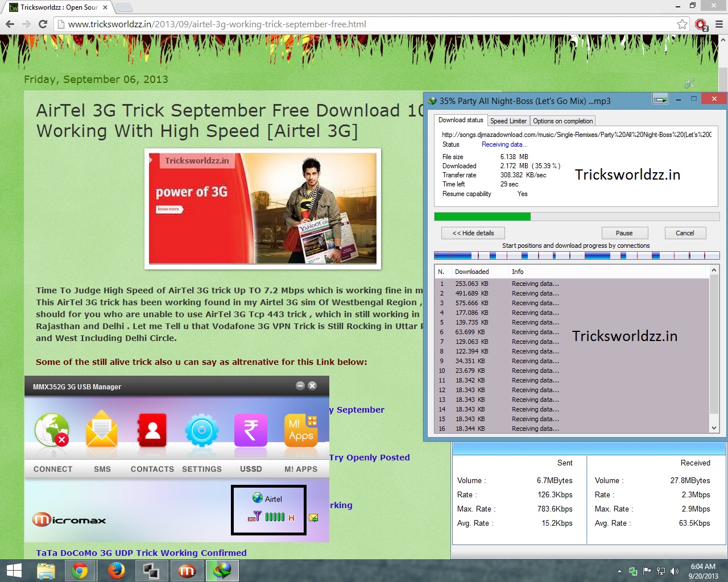Click the download URL text in IDM
This screenshot has height=582, width=728.
point(577,135)
